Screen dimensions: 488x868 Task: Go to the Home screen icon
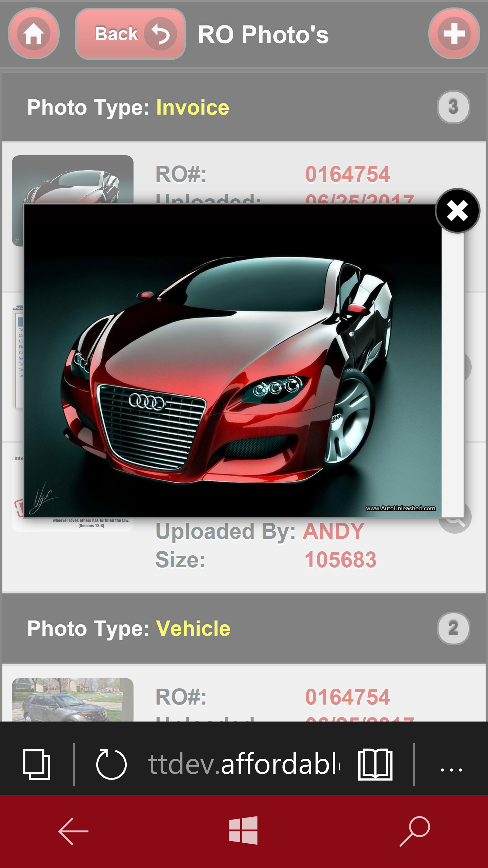[x=34, y=34]
